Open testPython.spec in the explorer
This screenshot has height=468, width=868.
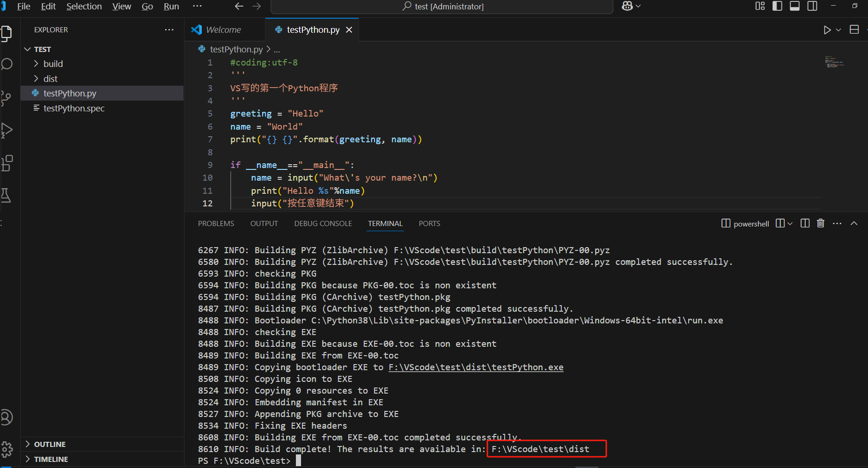click(x=103, y=108)
